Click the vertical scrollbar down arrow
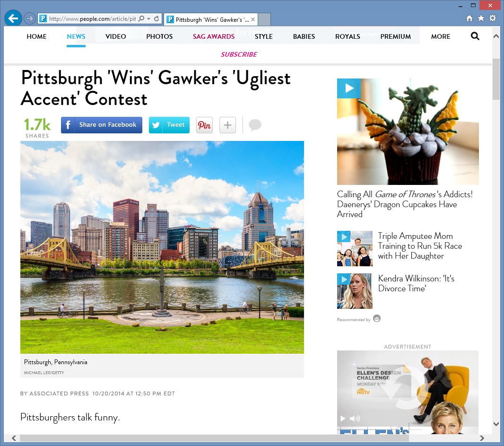Screen dimensions: 504x446 point(496,424)
